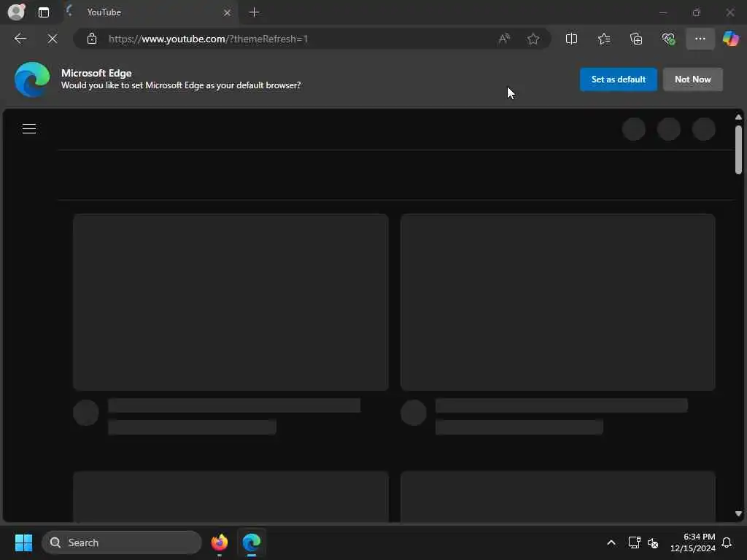
Task: Open the YouTube hamburger guide menu
Action: (x=29, y=128)
